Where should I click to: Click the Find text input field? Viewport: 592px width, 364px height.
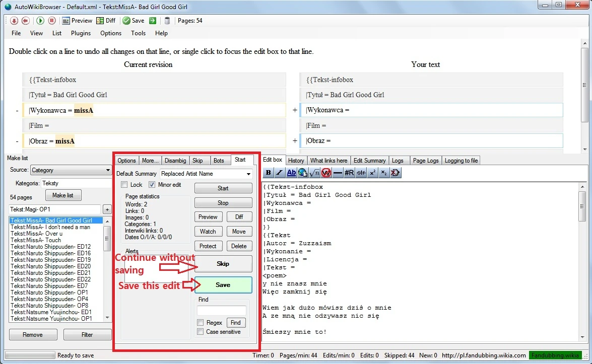(222, 311)
